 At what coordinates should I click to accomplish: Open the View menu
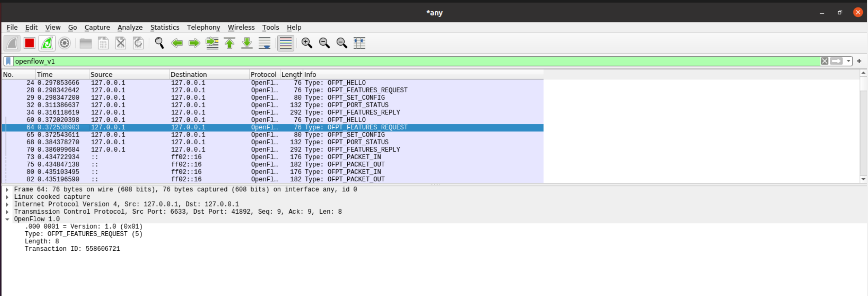point(53,27)
